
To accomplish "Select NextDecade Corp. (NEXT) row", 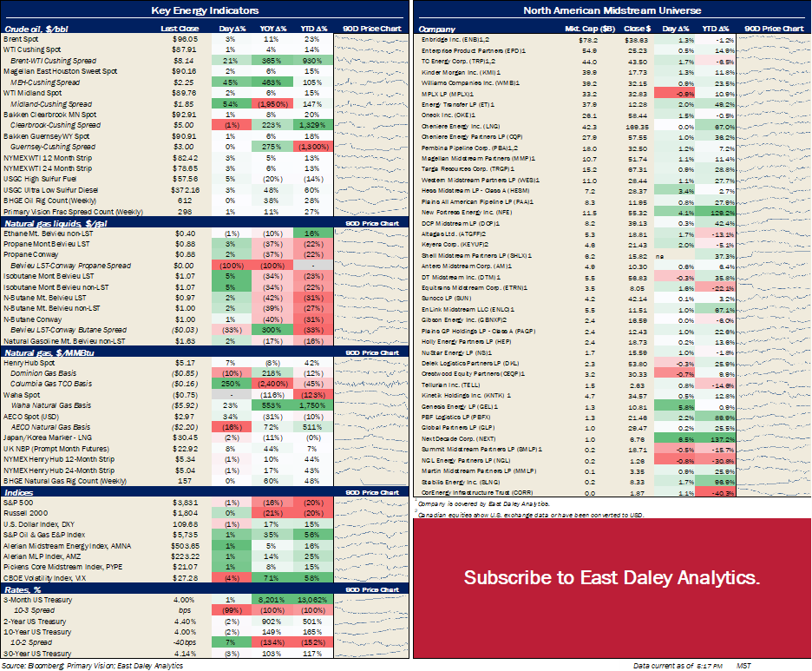I will coord(575,439).
